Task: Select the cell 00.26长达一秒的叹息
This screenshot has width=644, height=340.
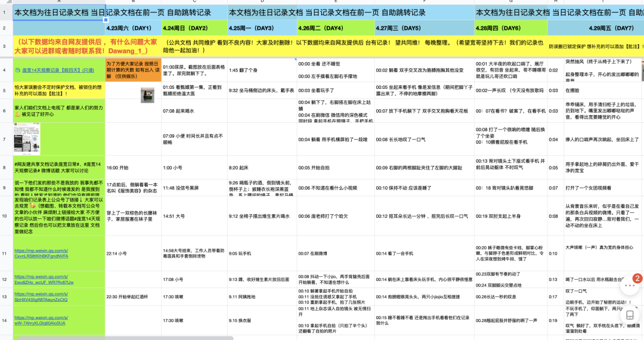Action: point(511,297)
